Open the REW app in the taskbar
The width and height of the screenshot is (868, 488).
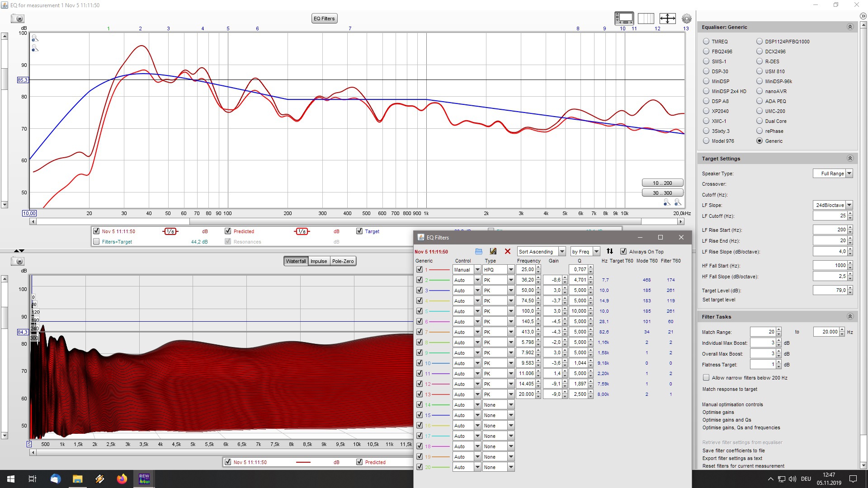click(x=144, y=479)
